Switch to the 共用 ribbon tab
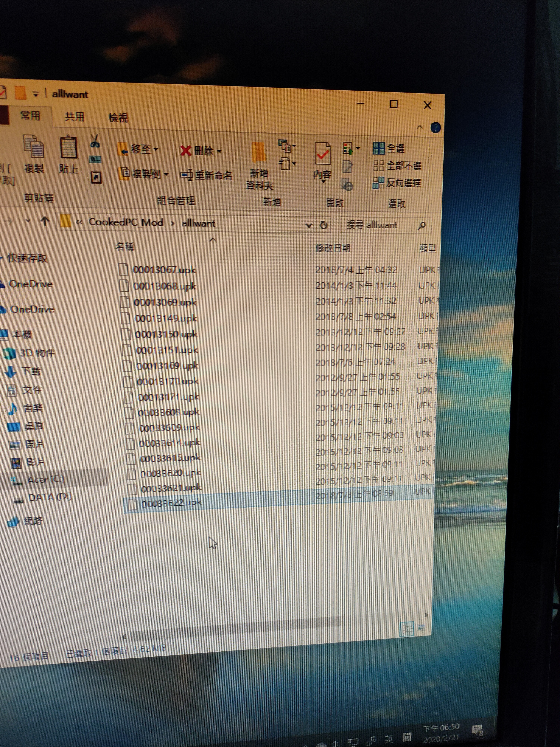The image size is (560, 747). [75, 117]
